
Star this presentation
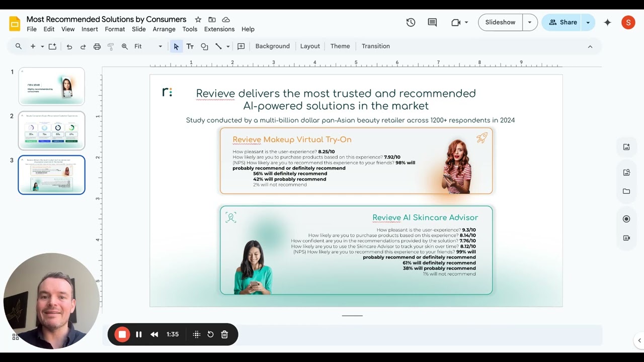point(198,20)
